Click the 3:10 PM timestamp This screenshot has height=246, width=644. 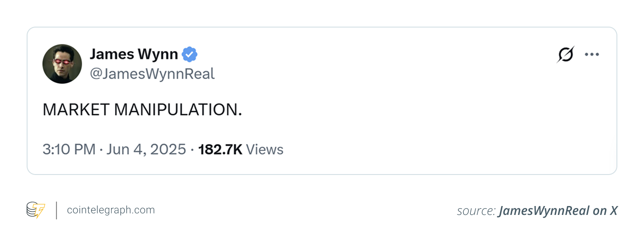point(69,149)
